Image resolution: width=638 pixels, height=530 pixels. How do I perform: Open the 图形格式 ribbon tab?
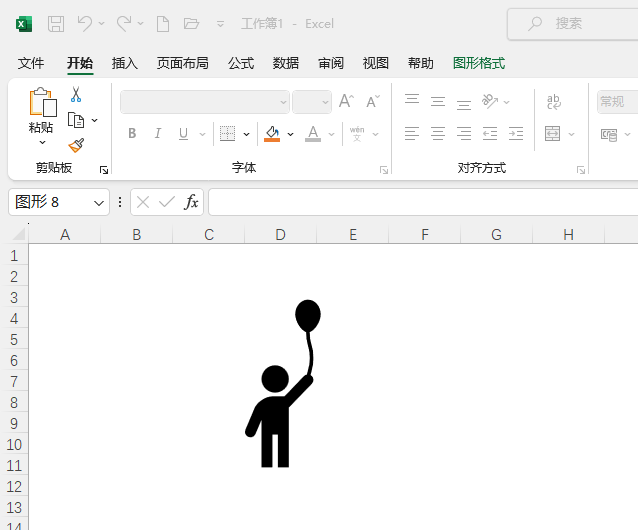(479, 63)
